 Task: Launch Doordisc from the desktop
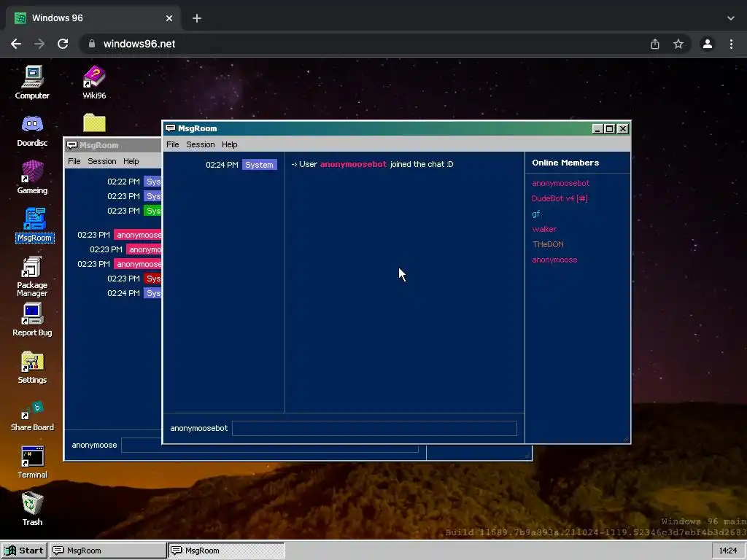click(x=32, y=130)
